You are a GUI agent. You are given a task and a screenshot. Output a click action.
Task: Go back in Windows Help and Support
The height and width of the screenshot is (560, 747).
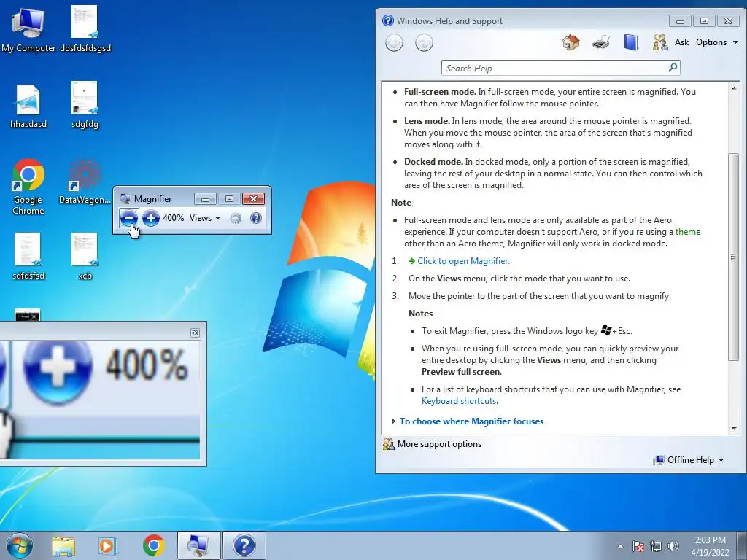coord(394,43)
